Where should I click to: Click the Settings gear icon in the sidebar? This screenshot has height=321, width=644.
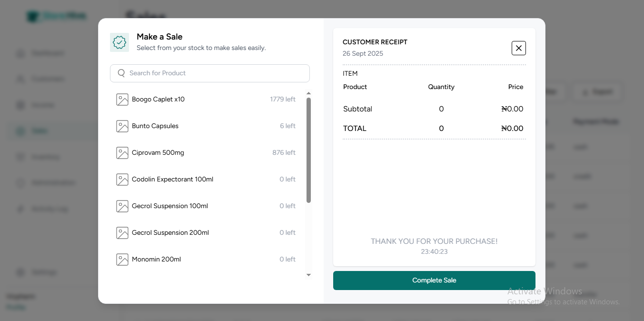coord(20,272)
